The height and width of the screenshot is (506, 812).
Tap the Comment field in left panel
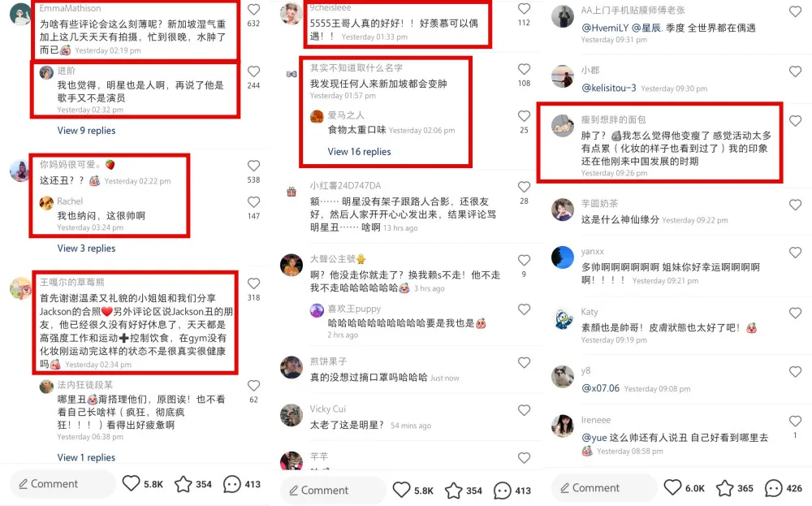tap(63, 484)
